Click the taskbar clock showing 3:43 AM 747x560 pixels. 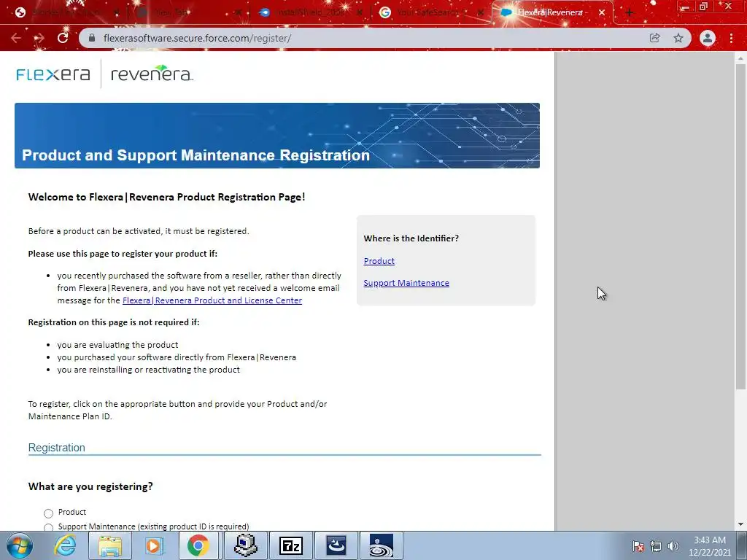click(710, 546)
